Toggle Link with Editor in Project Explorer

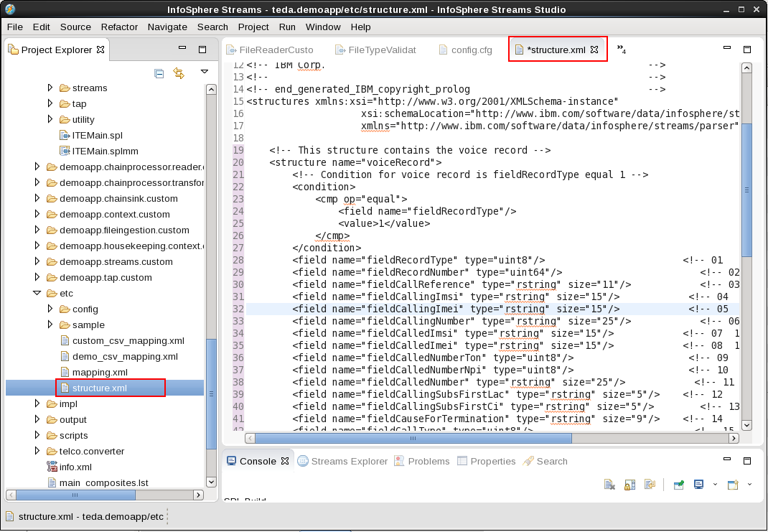click(179, 73)
